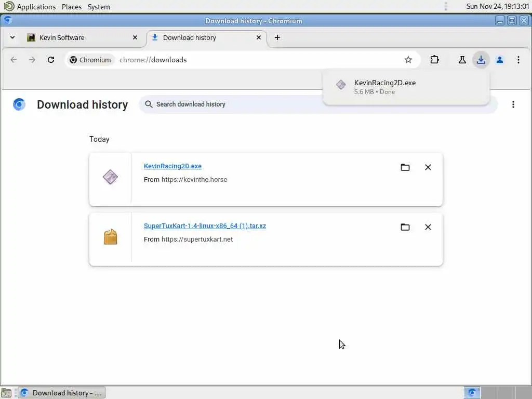Open the System menu
The height and width of the screenshot is (399, 532).
click(99, 7)
